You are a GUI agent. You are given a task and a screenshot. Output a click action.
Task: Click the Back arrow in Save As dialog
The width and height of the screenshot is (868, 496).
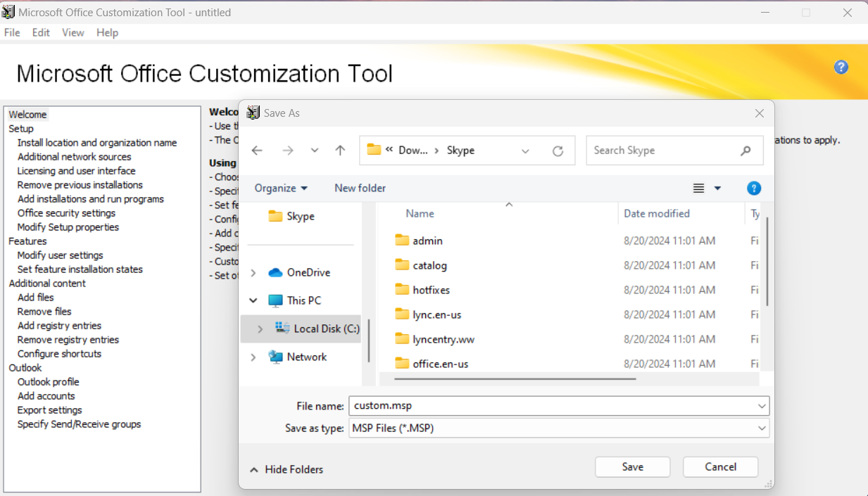coord(257,151)
